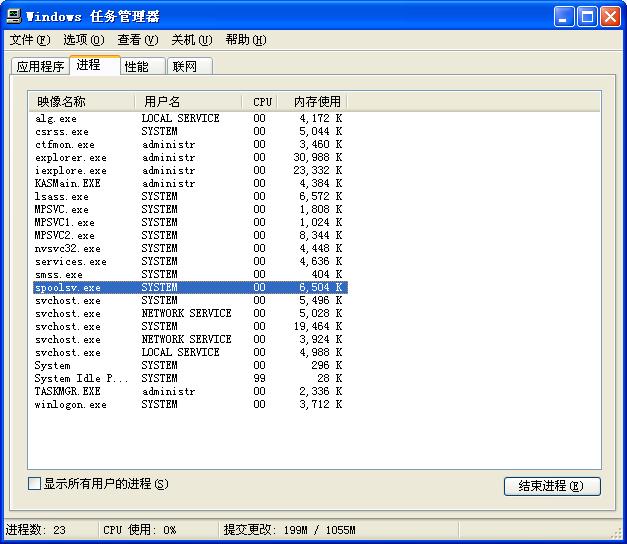Select the ctfmon.exe process
This screenshot has width=627, height=544.
190,144
